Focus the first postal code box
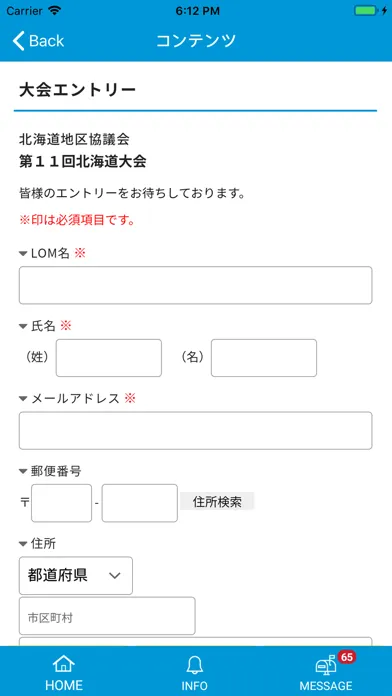This screenshot has height=696, width=392. 62,503
